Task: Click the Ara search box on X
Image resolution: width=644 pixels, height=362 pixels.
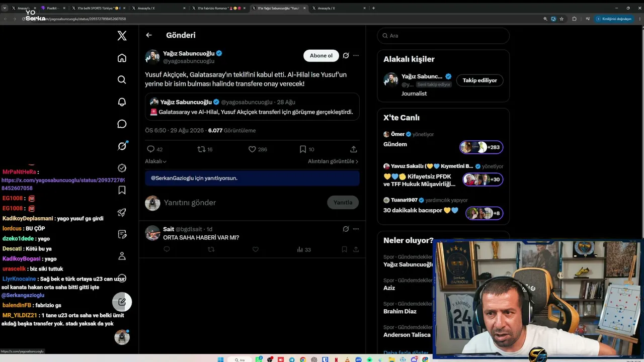Action: tap(443, 36)
